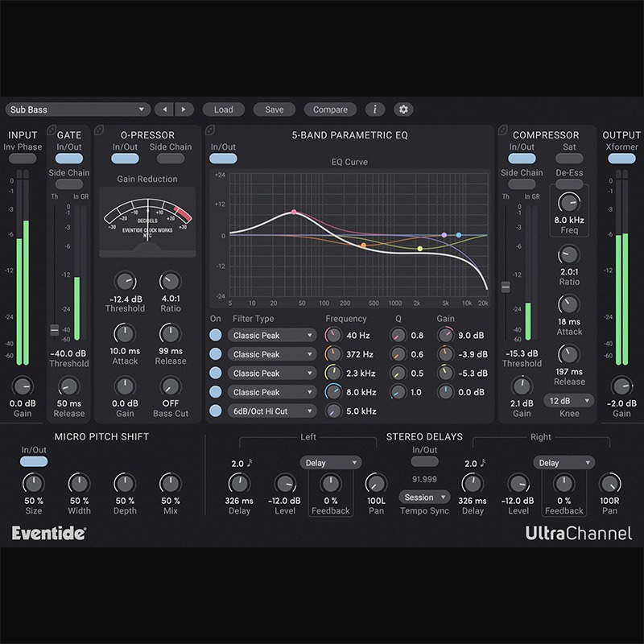Click the 5-Band EQ module reorder icon
Screen dimensions: 644x644
[x=210, y=130]
